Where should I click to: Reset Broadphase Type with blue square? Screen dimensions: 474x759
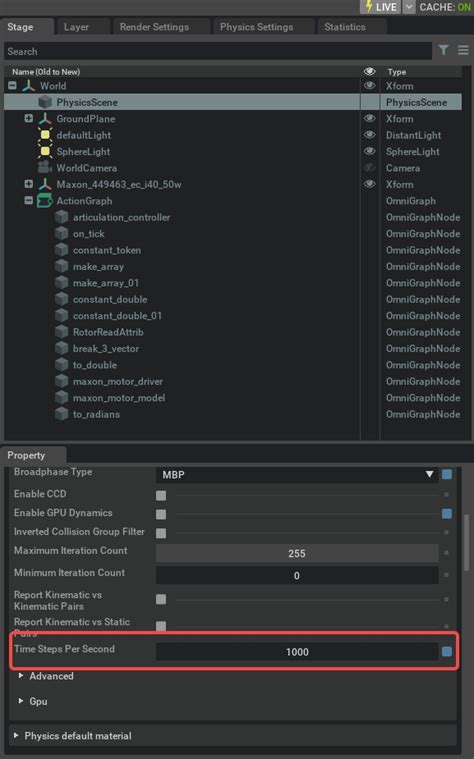pos(447,474)
